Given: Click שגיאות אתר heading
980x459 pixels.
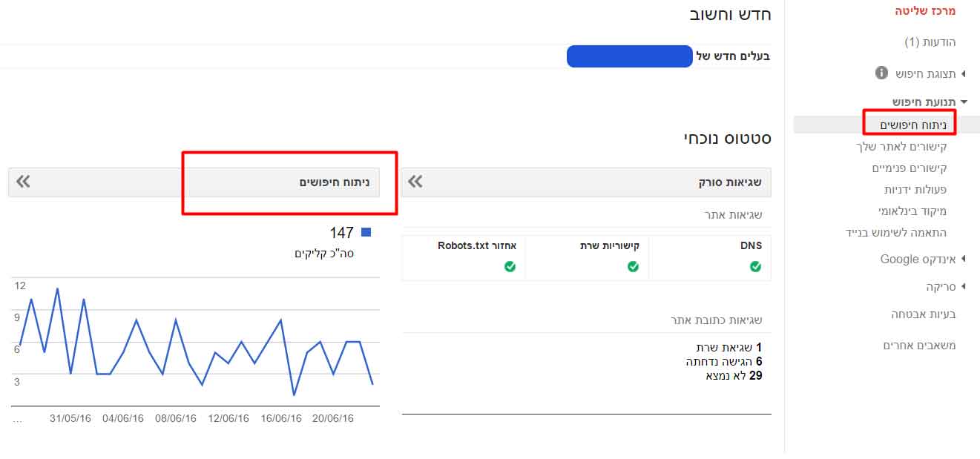Looking at the screenshot, I should pyautogui.click(x=733, y=215).
